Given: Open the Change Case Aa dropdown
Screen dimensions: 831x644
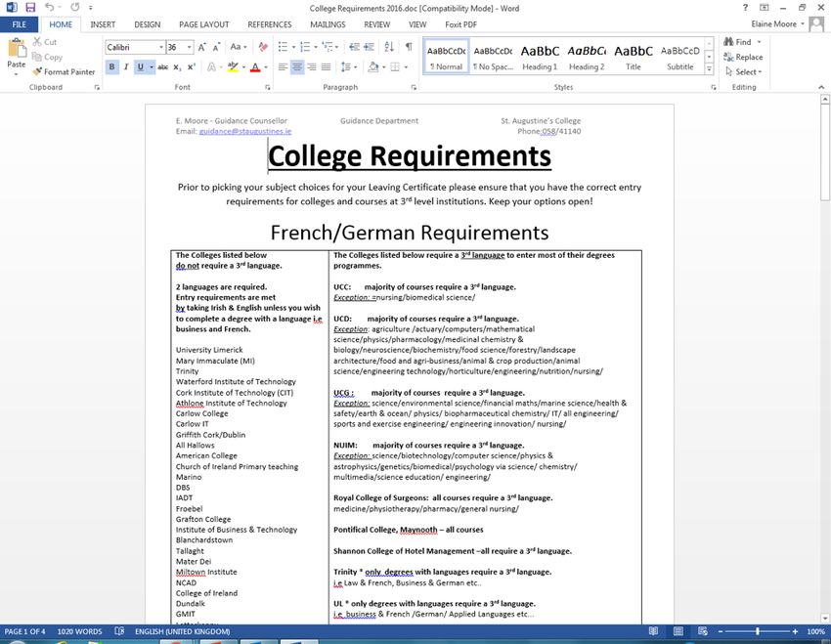Looking at the screenshot, I should click(239, 47).
